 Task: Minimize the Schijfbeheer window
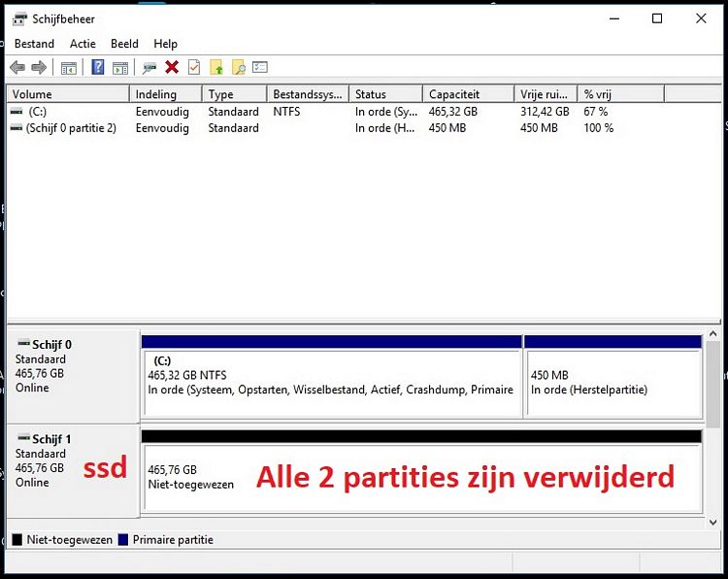(x=614, y=19)
